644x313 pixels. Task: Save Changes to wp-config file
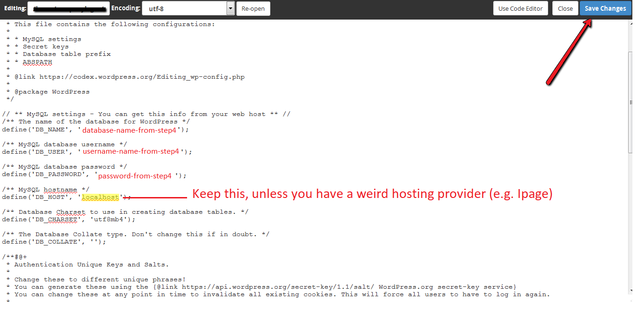605,8
